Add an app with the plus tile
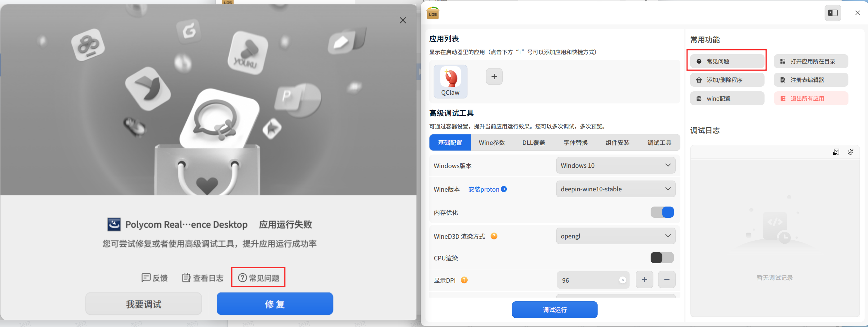 click(494, 76)
